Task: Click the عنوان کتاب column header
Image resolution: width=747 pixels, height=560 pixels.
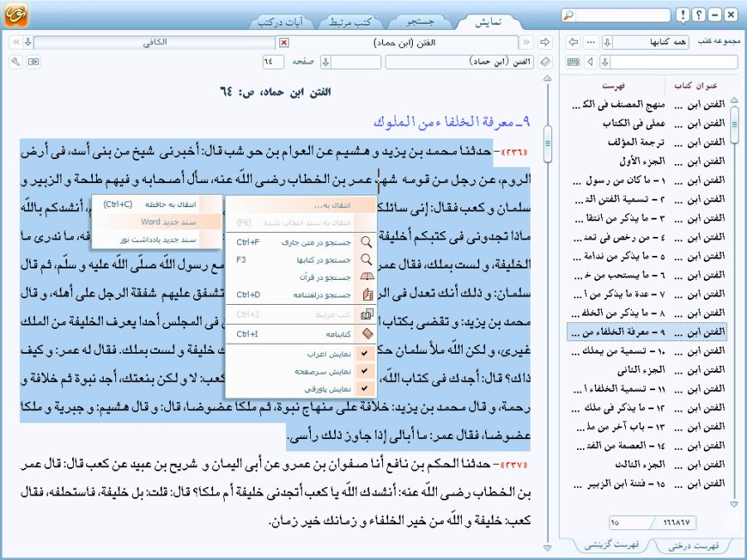Action: click(696, 85)
